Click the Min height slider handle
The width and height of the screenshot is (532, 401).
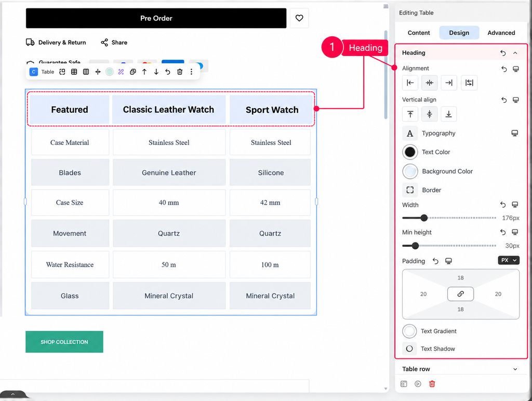coord(415,246)
